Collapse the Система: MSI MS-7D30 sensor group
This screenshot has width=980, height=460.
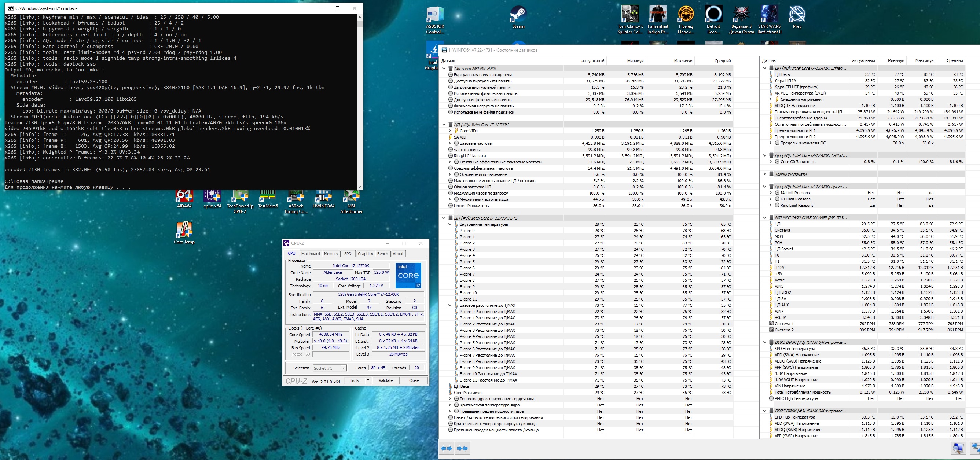click(444, 69)
